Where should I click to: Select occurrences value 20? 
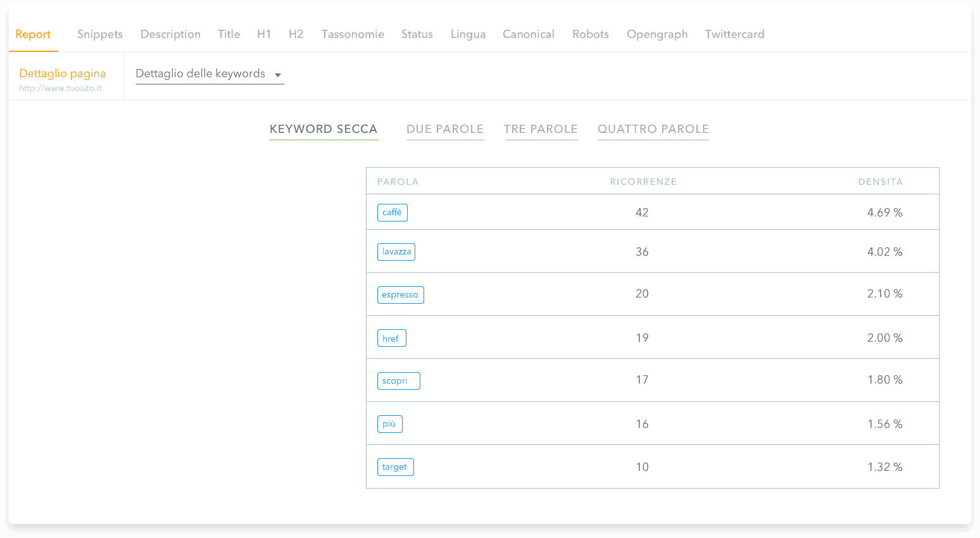pyautogui.click(x=642, y=294)
